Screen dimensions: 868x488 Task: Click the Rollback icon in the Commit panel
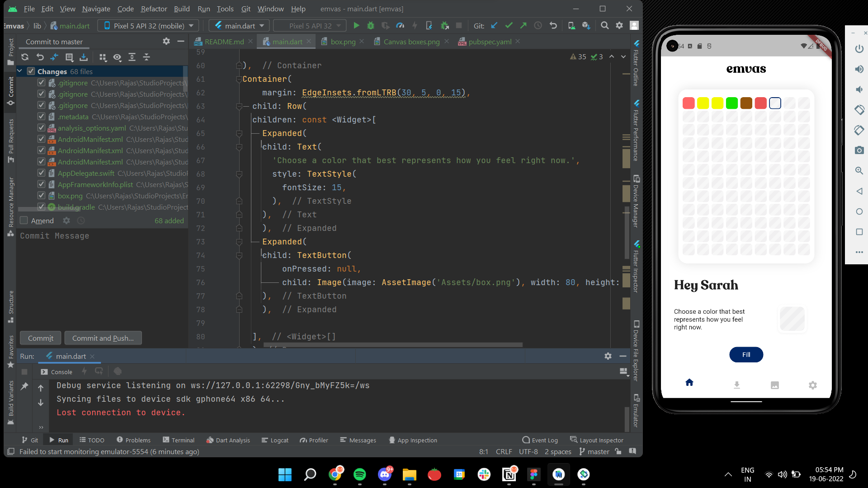pos(40,57)
